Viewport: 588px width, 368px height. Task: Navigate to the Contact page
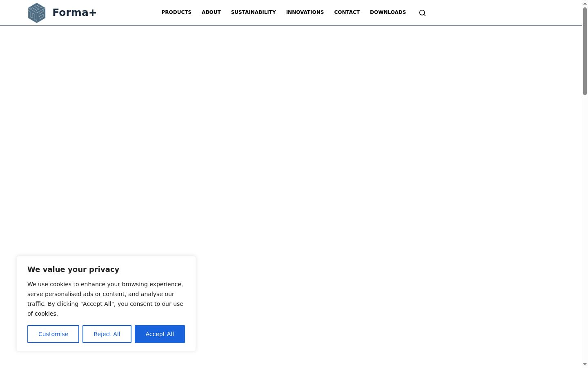(347, 12)
